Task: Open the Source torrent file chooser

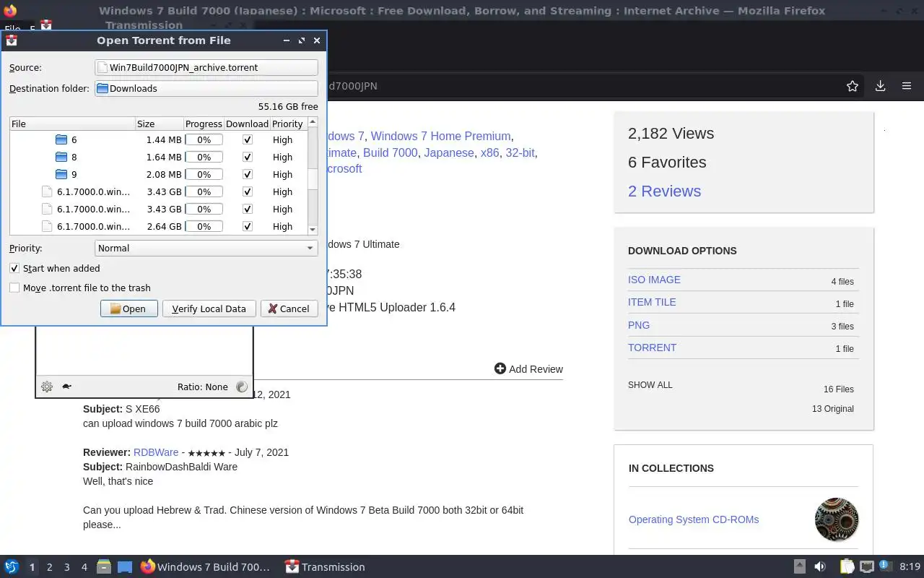Action: pyautogui.click(x=206, y=67)
